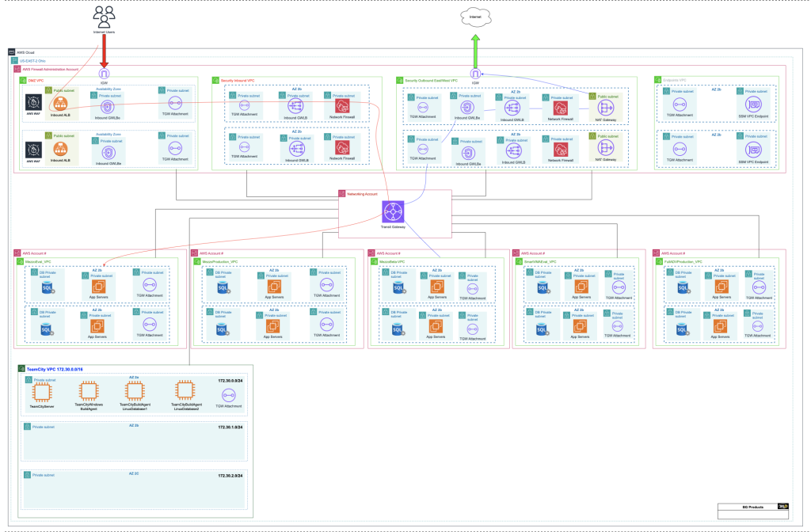Select the Transit Gateway icon
811x532 pixels.
pos(394,214)
